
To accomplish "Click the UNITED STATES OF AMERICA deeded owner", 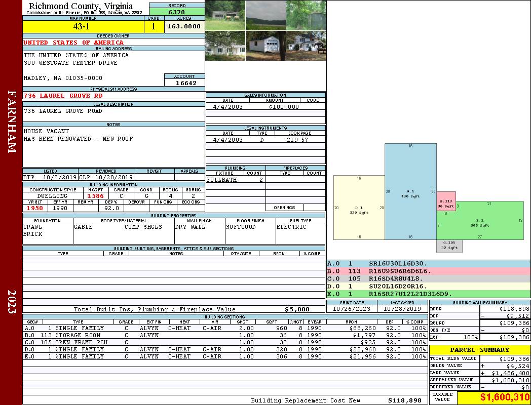I will (73, 43).
